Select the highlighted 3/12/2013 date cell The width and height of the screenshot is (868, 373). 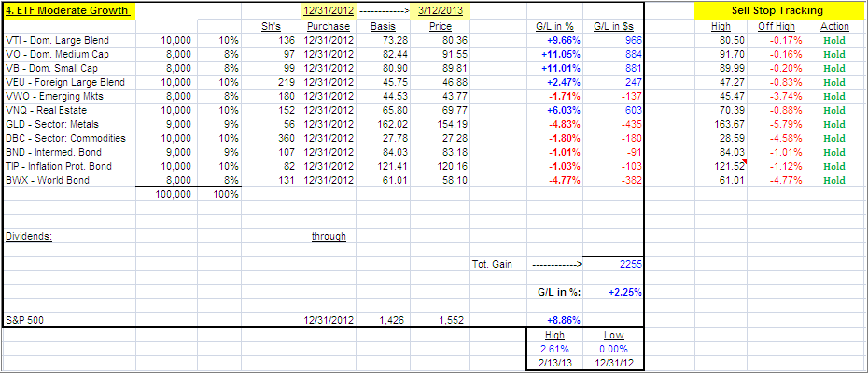441,10
